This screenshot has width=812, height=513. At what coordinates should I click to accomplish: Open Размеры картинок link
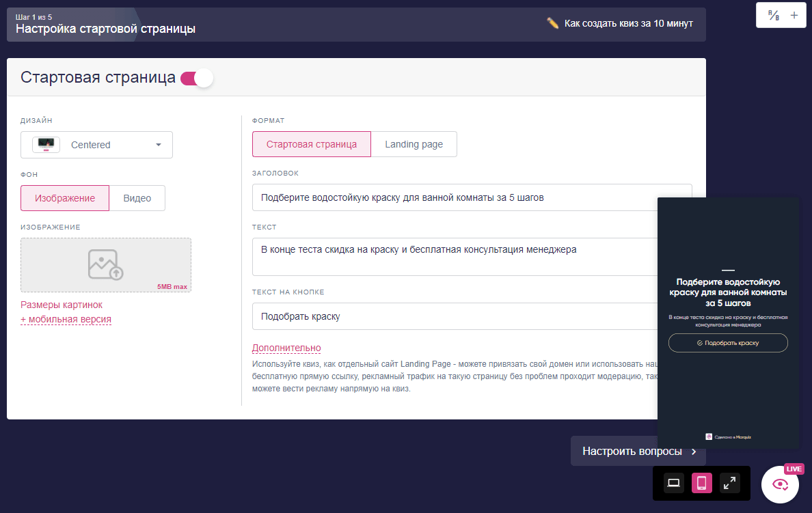(x=62, y=305)
